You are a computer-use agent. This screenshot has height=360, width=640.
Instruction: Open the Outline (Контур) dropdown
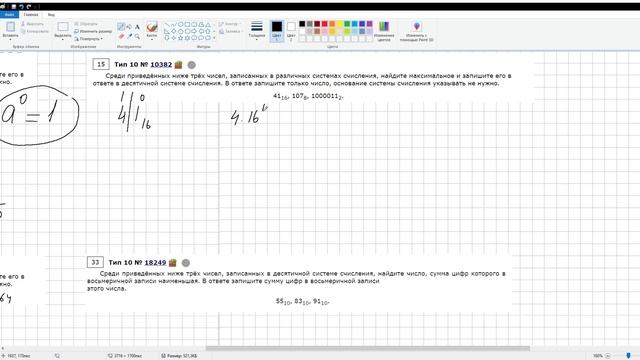click(x=229, y=24)
